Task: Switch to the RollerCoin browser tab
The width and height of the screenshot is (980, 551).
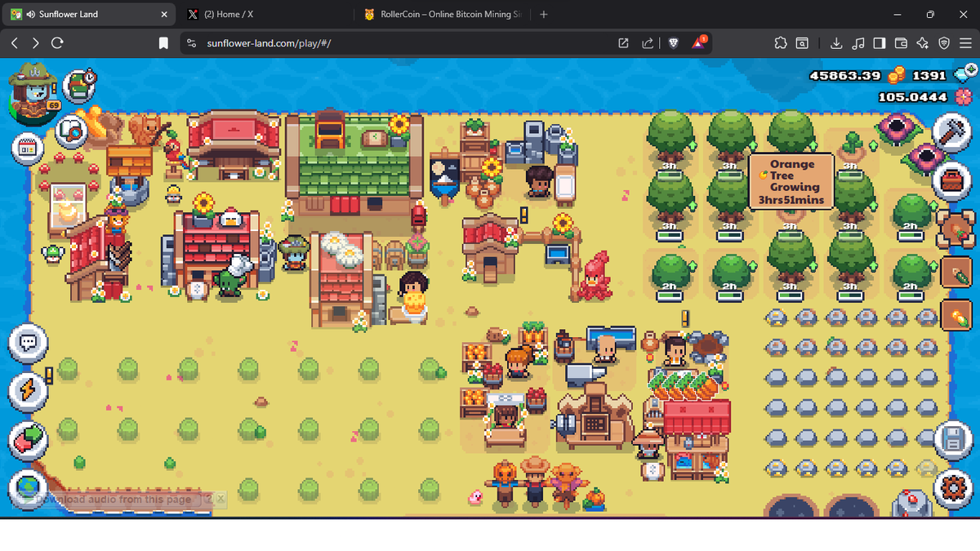Action: click(x=443, y=14)
